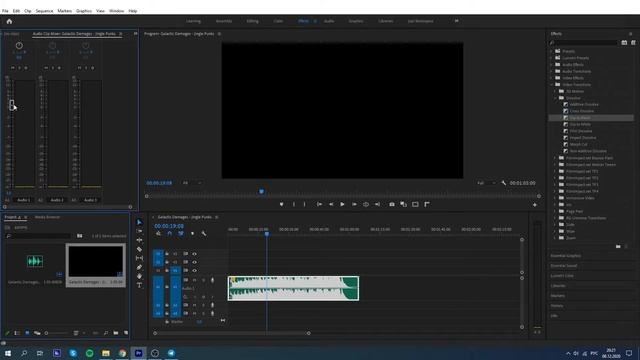640x360 pixels.
Task: Click the New Item icon in Project panel
Action: [x=126, y=333]
